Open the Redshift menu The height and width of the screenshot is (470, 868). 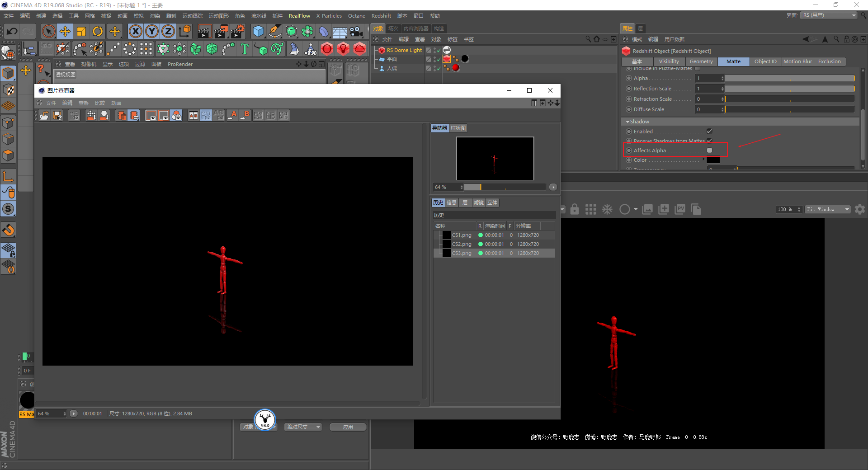(381, 16)
